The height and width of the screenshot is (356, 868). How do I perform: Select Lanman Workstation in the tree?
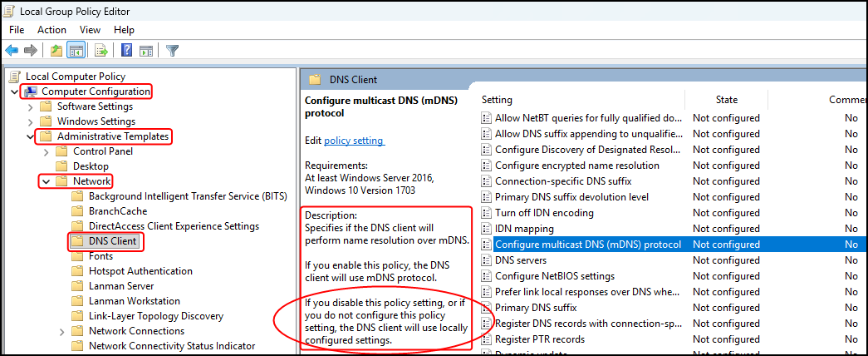(134, 301)
